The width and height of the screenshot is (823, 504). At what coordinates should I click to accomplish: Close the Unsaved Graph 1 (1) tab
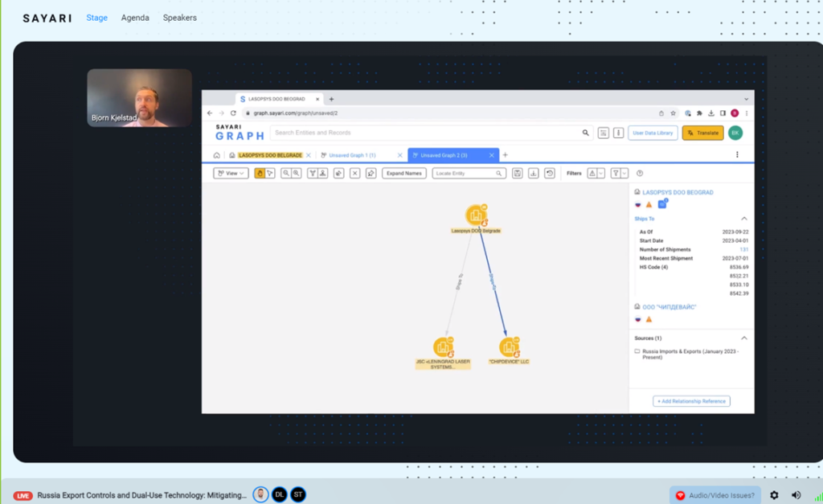click(x=400, y=155)
